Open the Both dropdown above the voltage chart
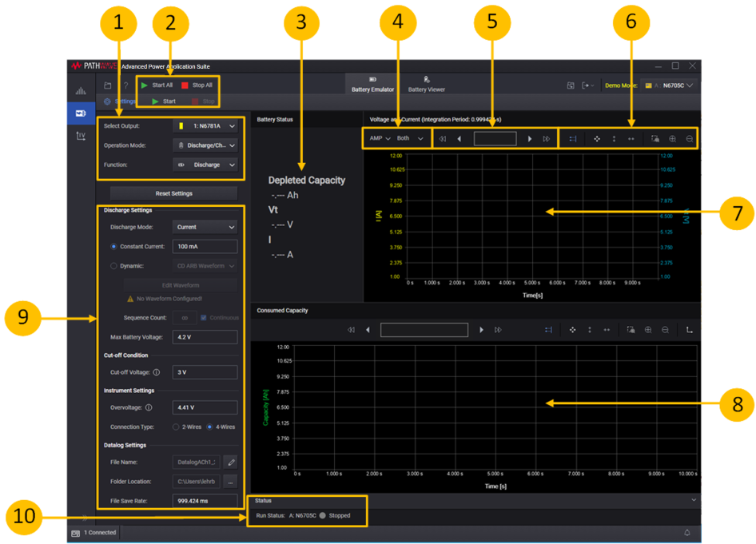Image resolution: width=756 pixels, height=544 pixels. [x=410, y=138]
